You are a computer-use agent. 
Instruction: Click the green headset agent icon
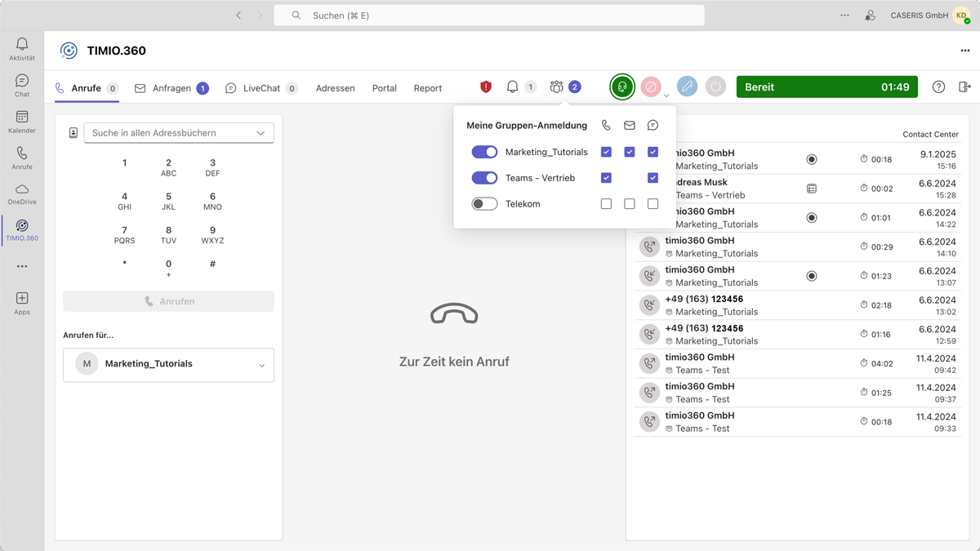click(x=622, y=87)
